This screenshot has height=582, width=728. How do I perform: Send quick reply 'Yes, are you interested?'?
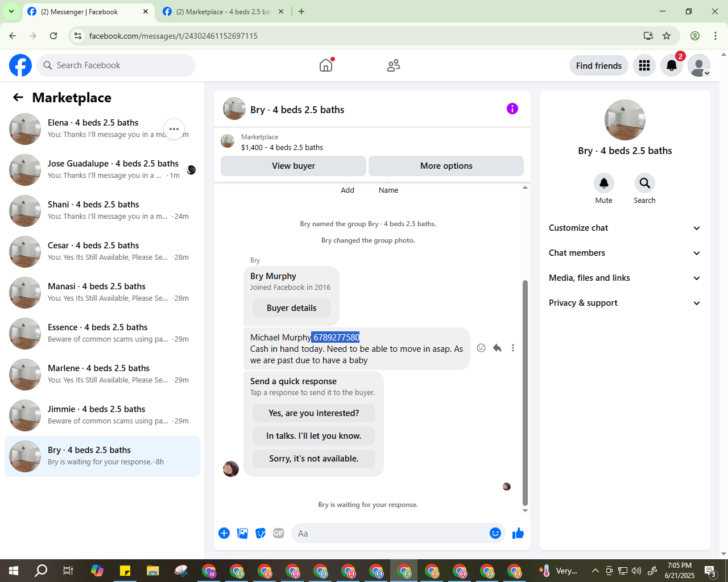(314, 413)
